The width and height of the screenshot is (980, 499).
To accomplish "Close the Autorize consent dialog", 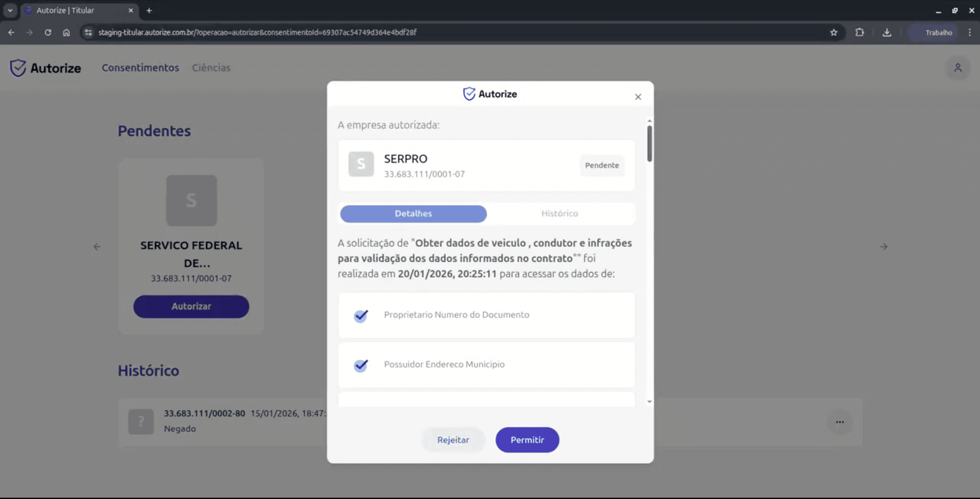I will click(x=638, y=97).
